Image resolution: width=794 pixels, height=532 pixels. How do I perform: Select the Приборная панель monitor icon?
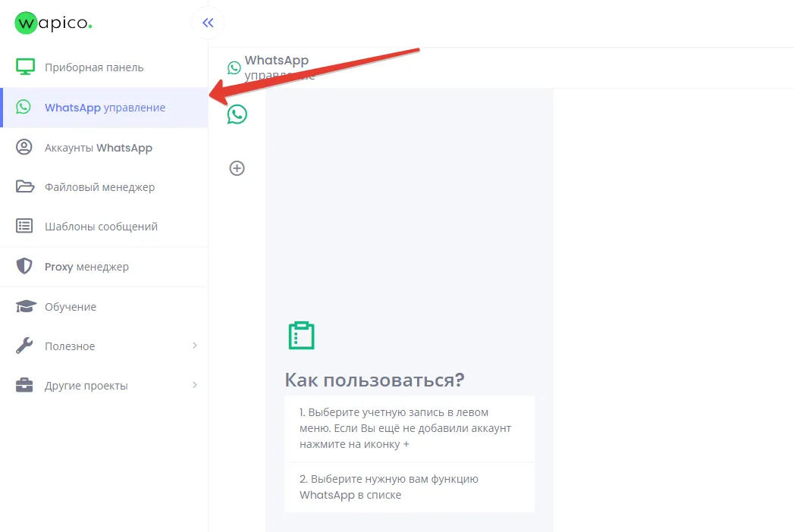[x=25, y=66]
